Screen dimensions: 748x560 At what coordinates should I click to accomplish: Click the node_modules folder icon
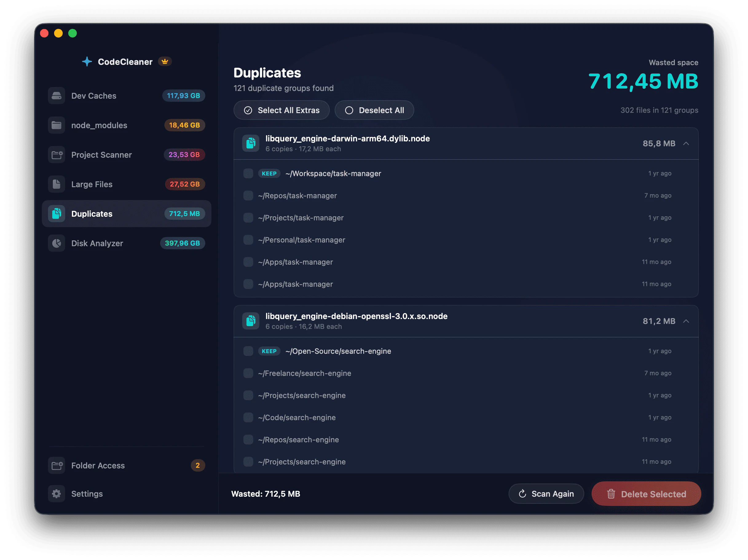(x=57, y=125)
